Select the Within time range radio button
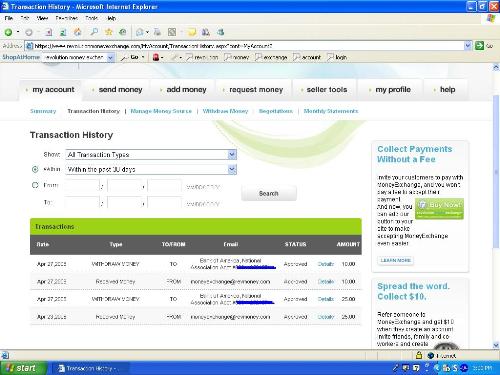This screenshot has width=500, height=375. pyautogui.click(x=35, y=169)
